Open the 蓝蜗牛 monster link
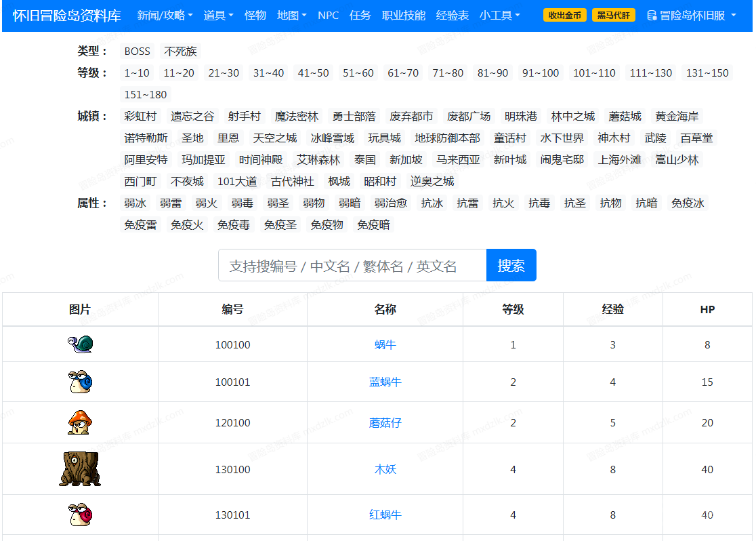The image size is (756, 541). pos(385,382)
